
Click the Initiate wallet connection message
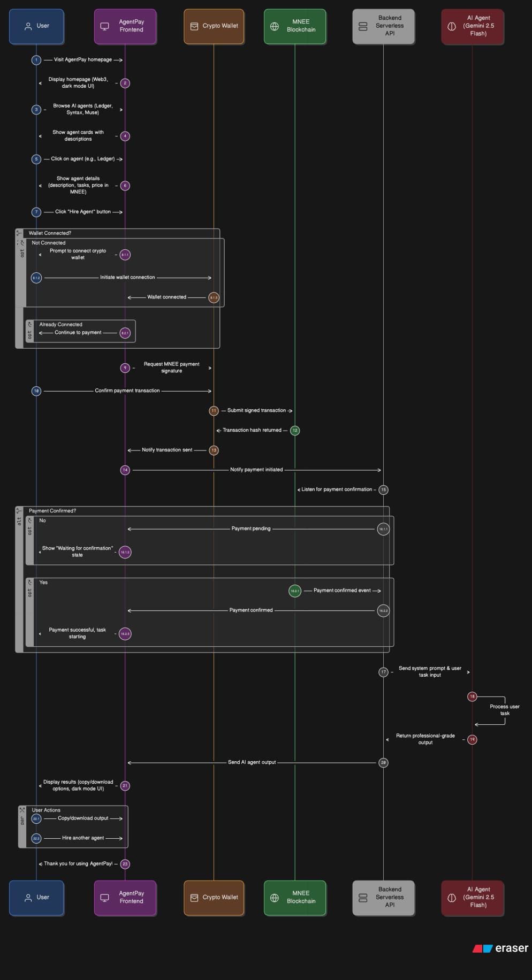pyautogui.click(x=127, y=278)
